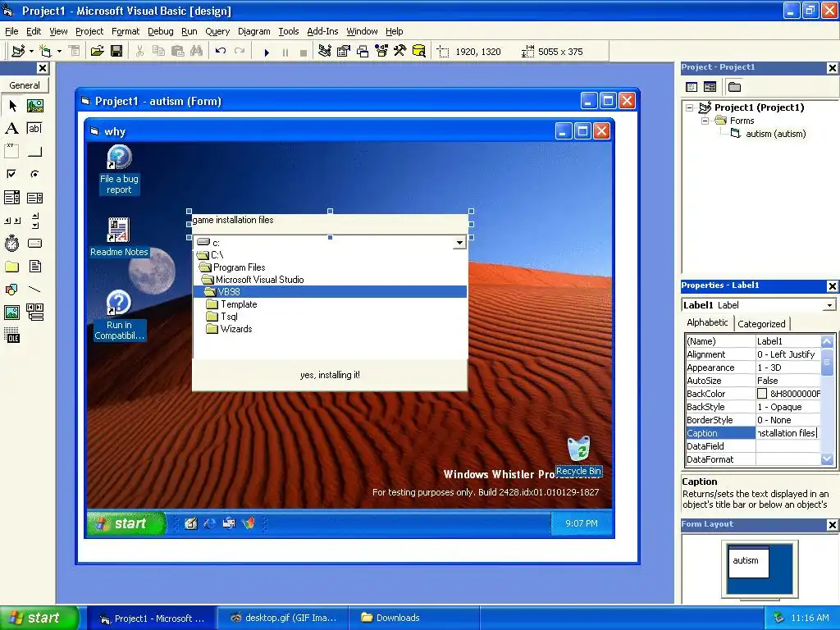Select the Image control tool

click(x=11, y=312)
